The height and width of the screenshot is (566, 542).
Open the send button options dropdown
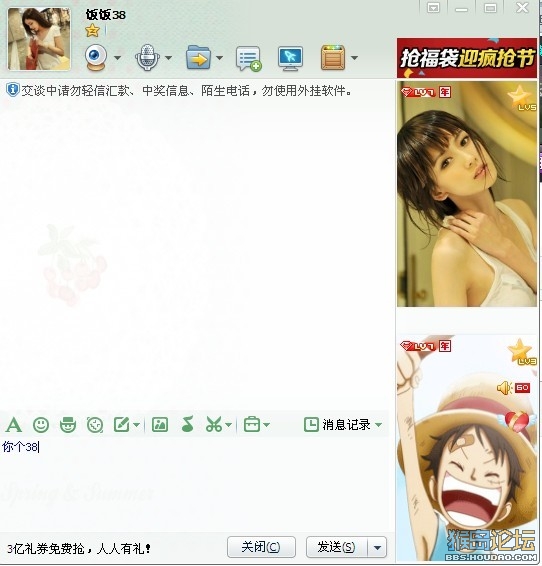tap(377, 548)
